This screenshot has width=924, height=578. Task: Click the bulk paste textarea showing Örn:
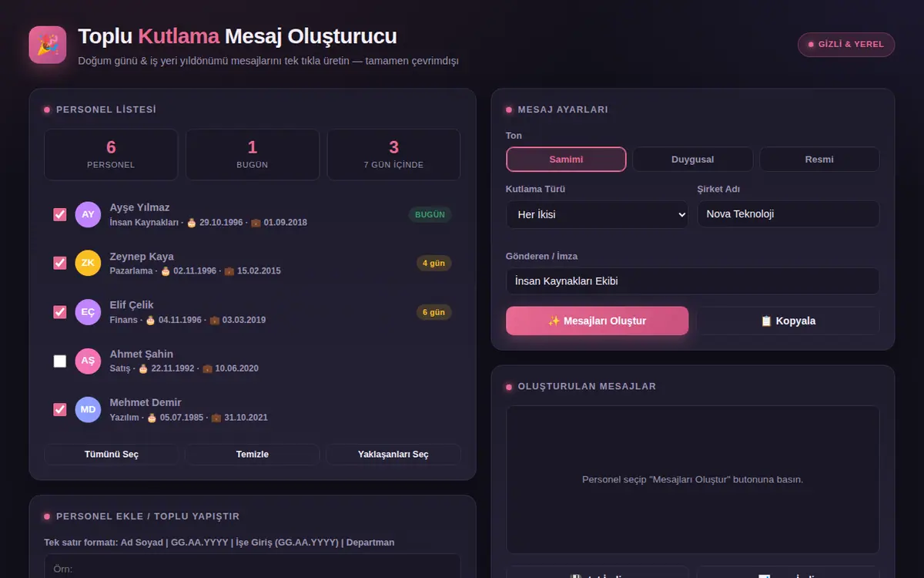pos(253,566)
